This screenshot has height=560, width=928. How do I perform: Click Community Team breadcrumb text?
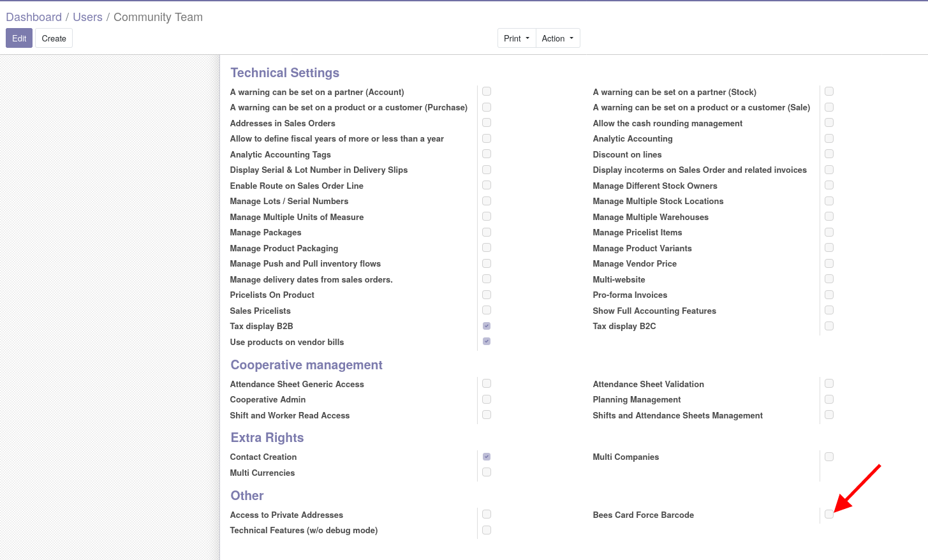pyautogui.click(x=158, y=17)
